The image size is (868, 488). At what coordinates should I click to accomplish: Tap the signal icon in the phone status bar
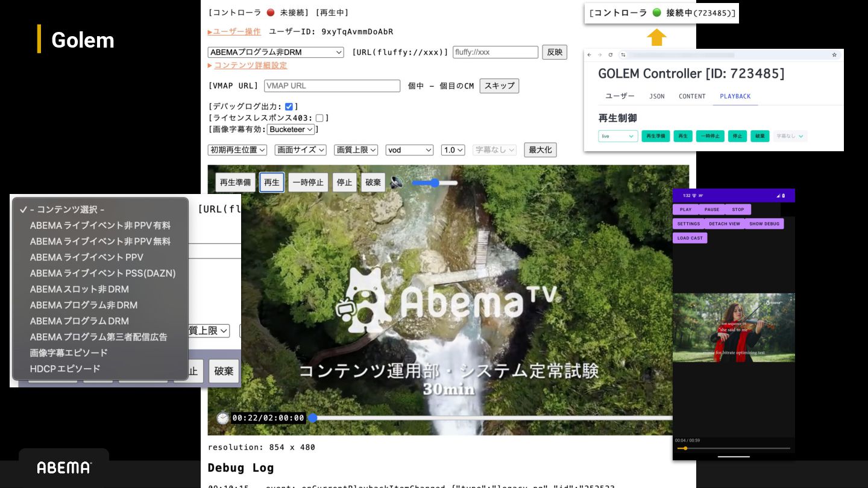778,196
